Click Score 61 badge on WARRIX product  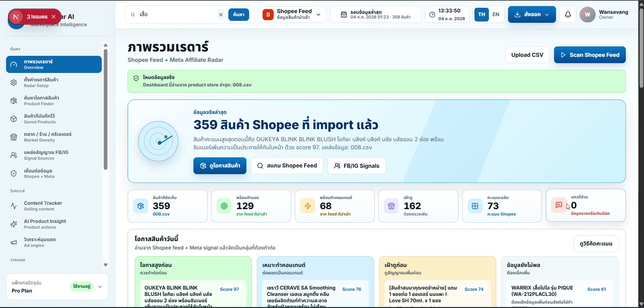coord(597,289)
